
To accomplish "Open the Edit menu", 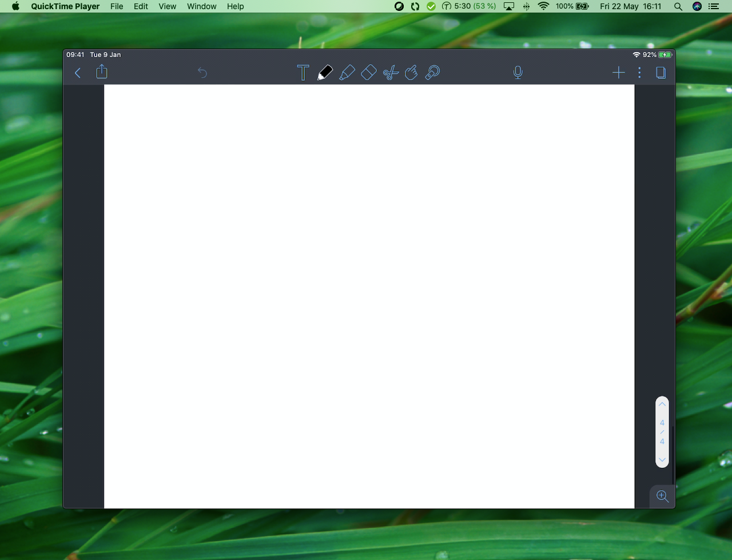I will click(x=141, y=6).
